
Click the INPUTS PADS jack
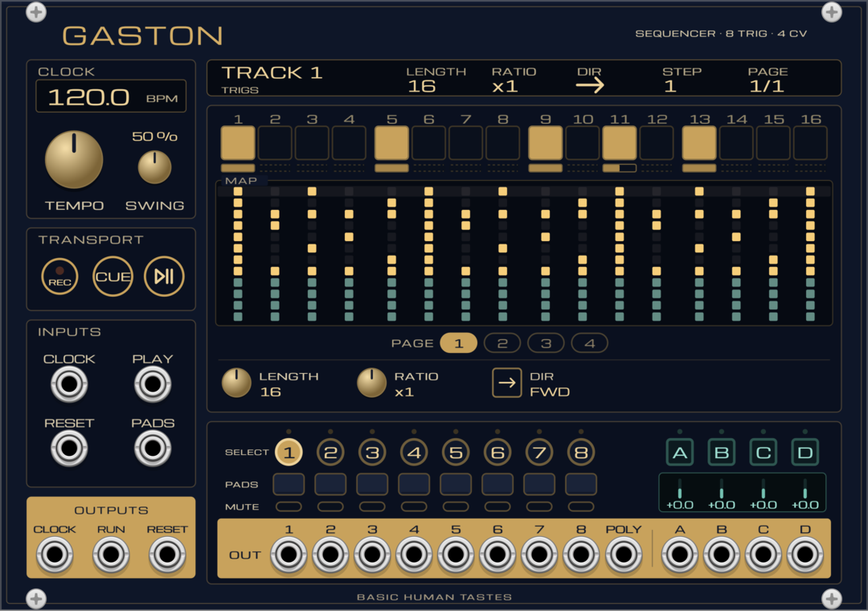pyautogui.click(x=153, y=448)
